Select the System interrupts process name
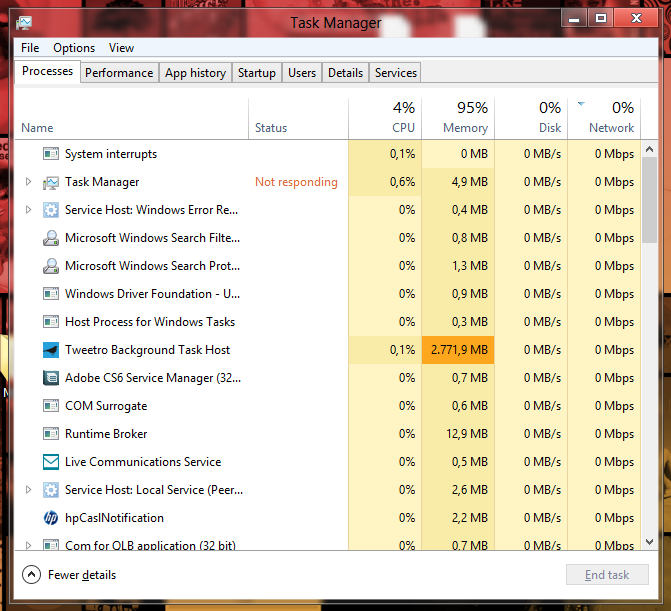Image resolution: width=671 pixels, height=611 pixels. pyautogui.click(x=111, y=154)
